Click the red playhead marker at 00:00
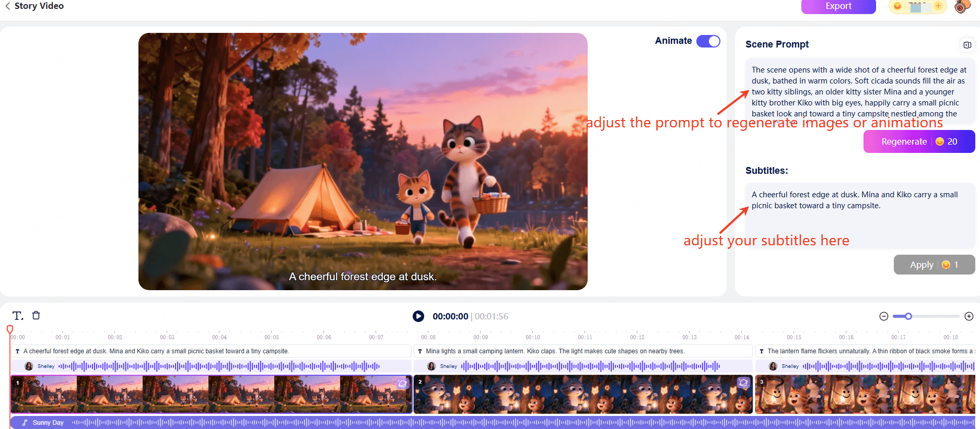The height and width of the screenshot is (429, 980). (x=10, y=329)
